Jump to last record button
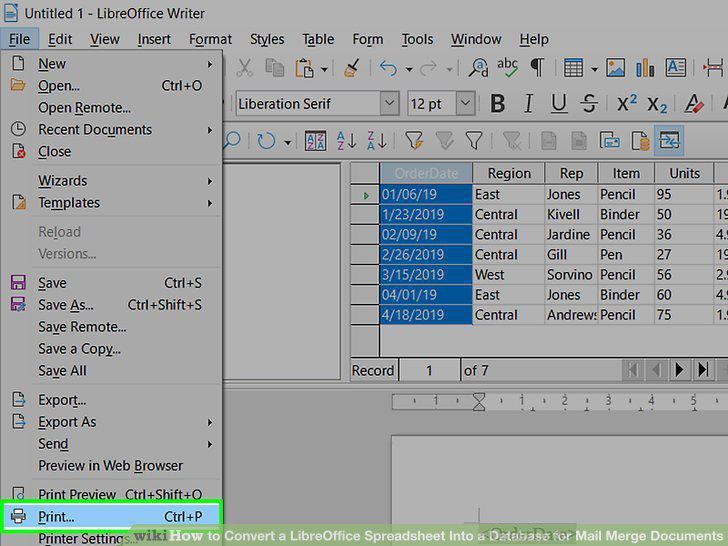728x546 pixels. click(x=703, y=370)
